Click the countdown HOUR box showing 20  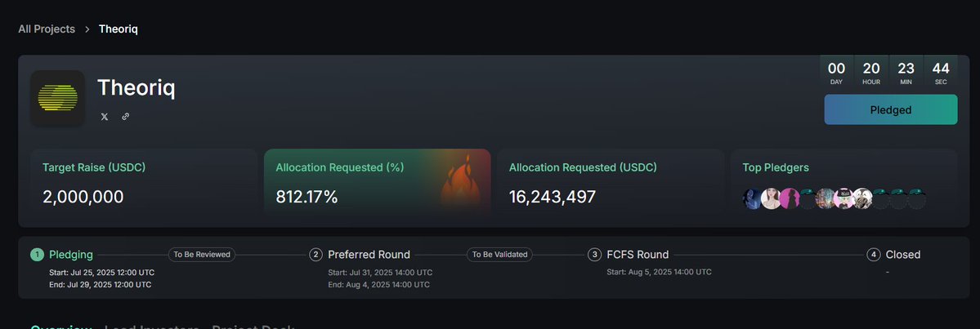(871, 73)
